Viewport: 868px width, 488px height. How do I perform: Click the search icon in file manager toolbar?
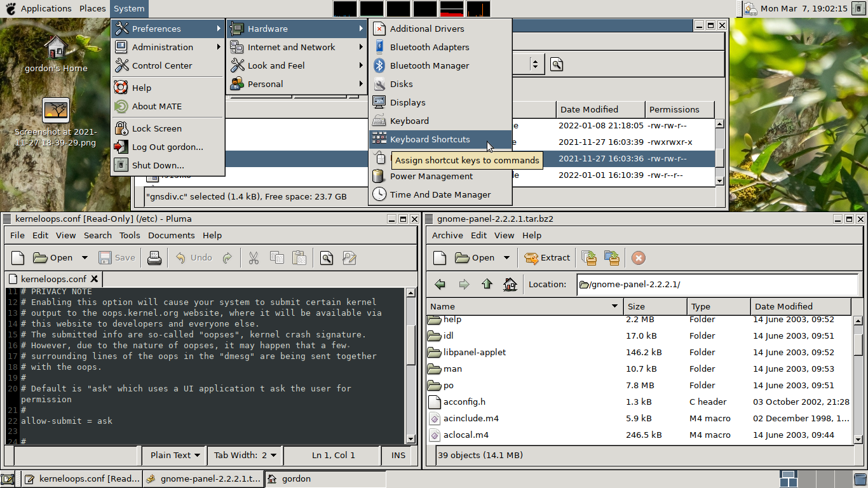(x=557, y=64)
